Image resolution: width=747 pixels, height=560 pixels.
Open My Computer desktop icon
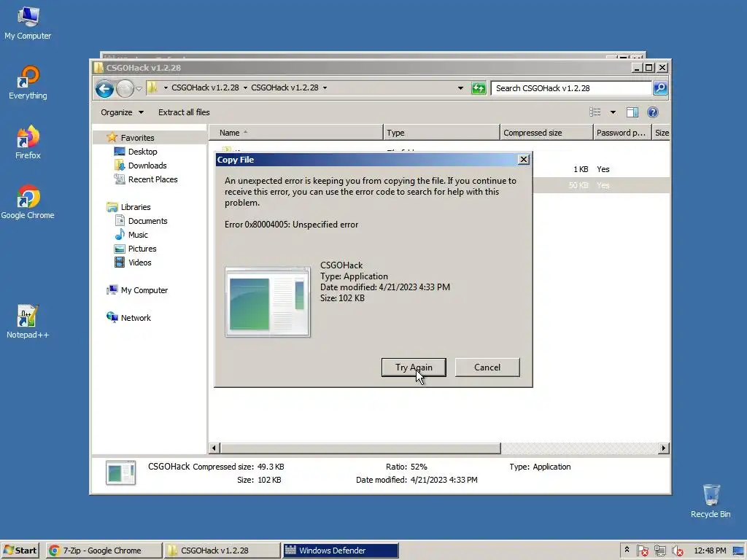pos(28,23)
